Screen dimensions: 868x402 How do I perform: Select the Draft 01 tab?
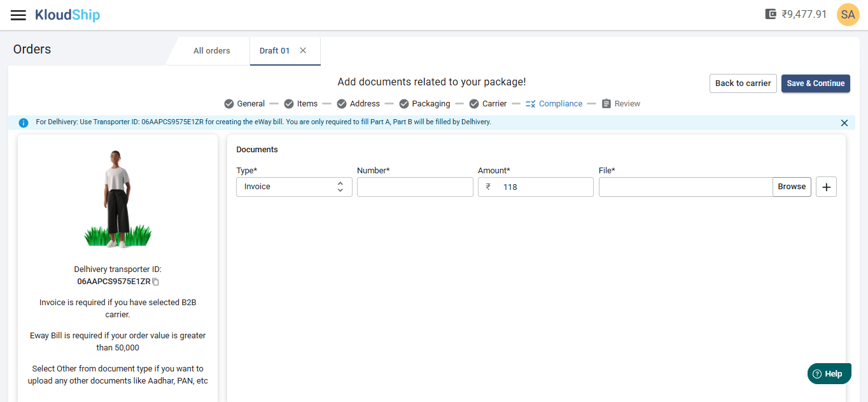pos(274,51)
